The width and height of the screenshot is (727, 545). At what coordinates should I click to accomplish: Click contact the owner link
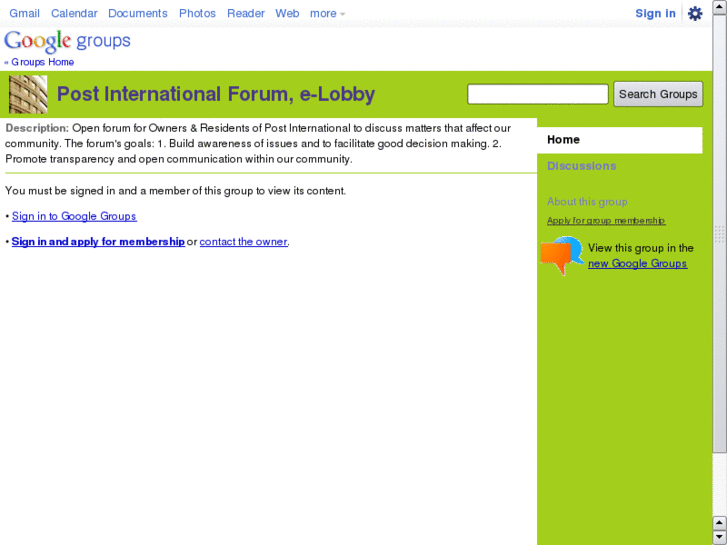243,242
